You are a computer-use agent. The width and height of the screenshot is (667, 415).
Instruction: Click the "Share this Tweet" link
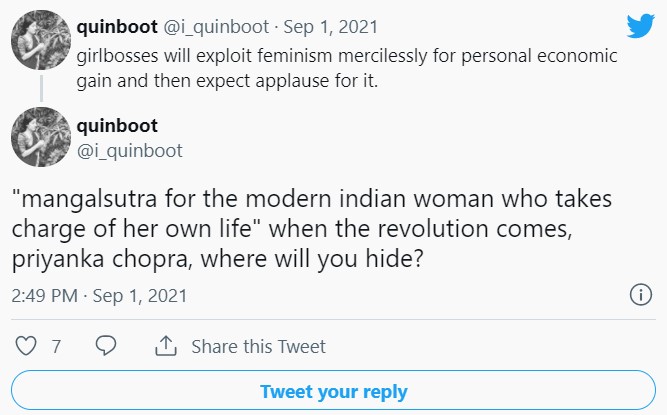(x=258, y=346)
